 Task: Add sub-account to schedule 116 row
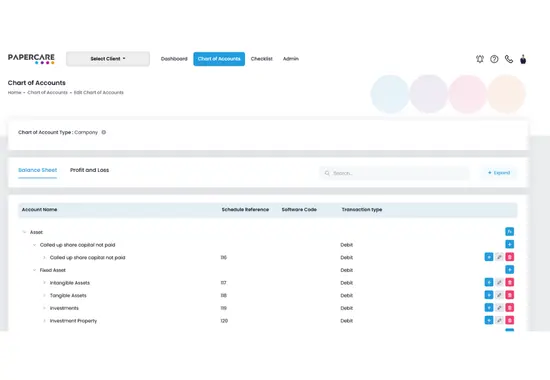tap(489, 257)
